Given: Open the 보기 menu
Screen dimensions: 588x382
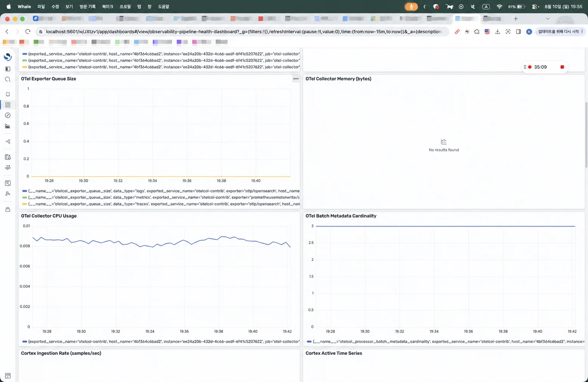Looking at the screenshot, I should 69,6.
